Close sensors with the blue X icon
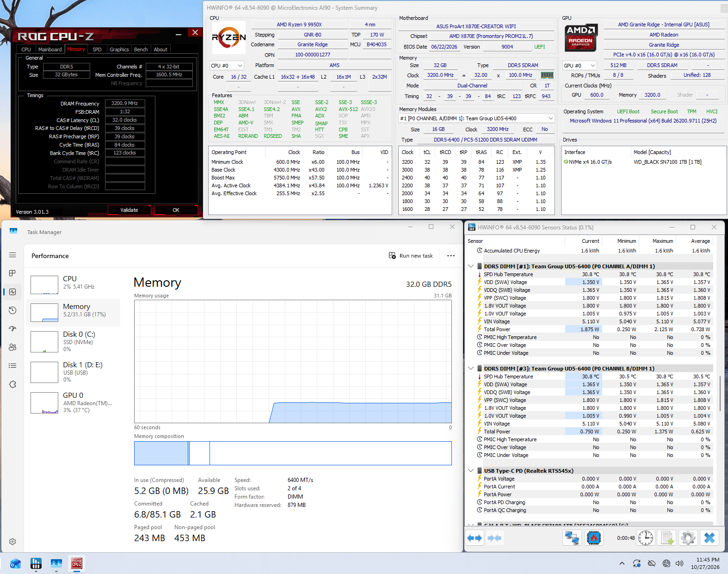The image size is (728, 574). [x=709, y=538]
